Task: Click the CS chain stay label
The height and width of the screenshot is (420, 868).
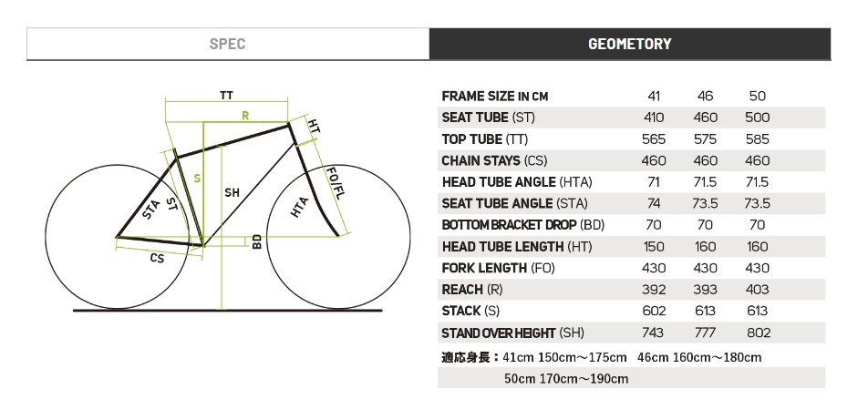Action: coord(157,258)
